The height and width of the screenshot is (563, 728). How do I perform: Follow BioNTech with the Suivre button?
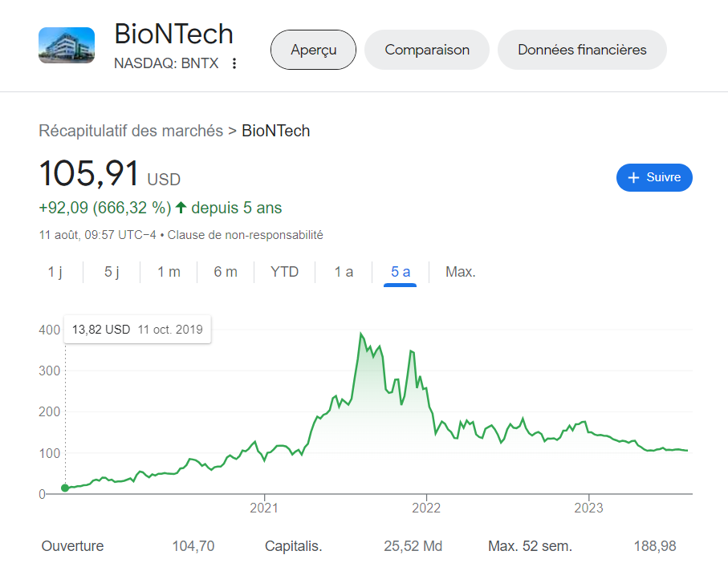click(x=654, y=178)
